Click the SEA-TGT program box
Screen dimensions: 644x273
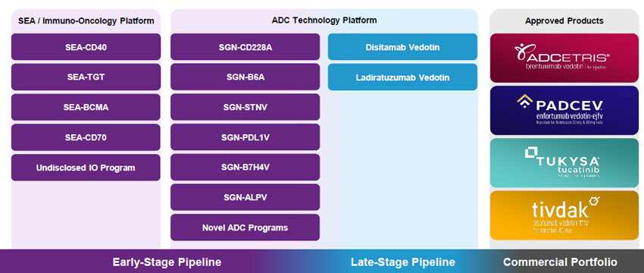[x=86, y=77]
